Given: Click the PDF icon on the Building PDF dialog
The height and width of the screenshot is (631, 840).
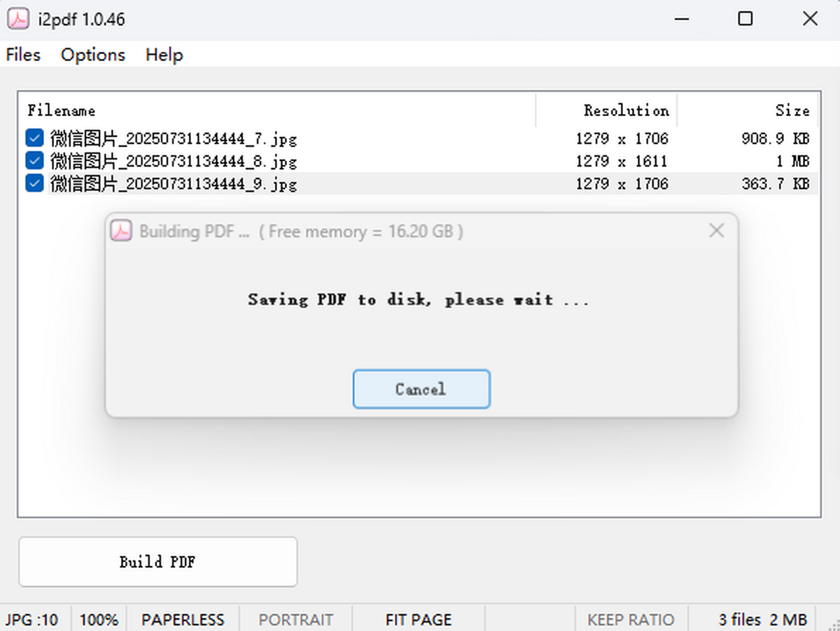Looking at the screenshot, I should pos(120,231).
